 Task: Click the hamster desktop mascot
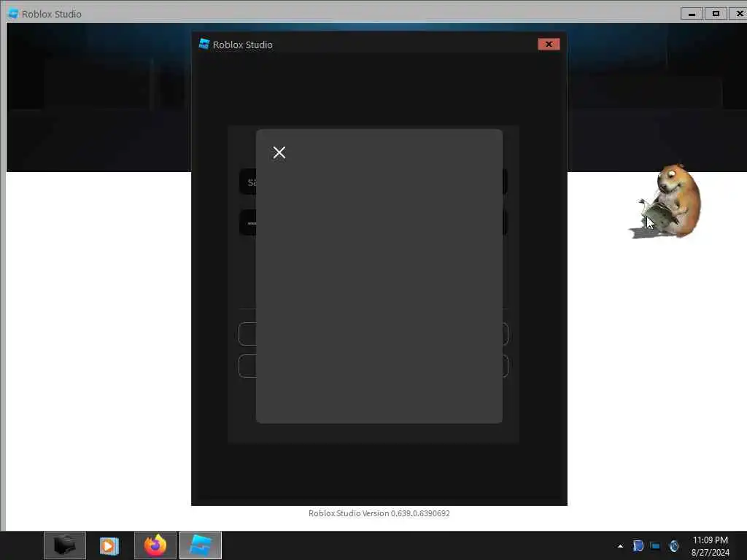pos(668,201)
